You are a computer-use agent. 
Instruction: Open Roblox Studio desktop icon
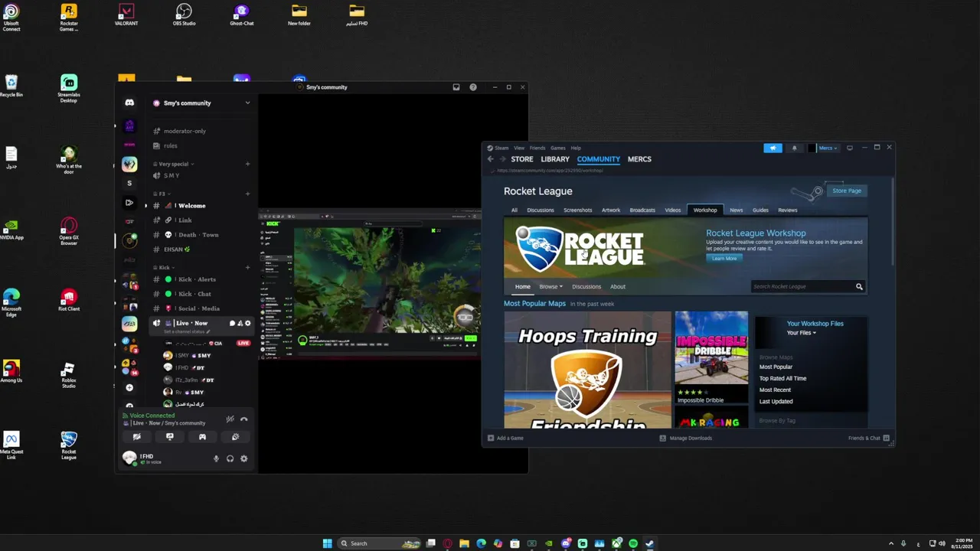tap(69, 375)
